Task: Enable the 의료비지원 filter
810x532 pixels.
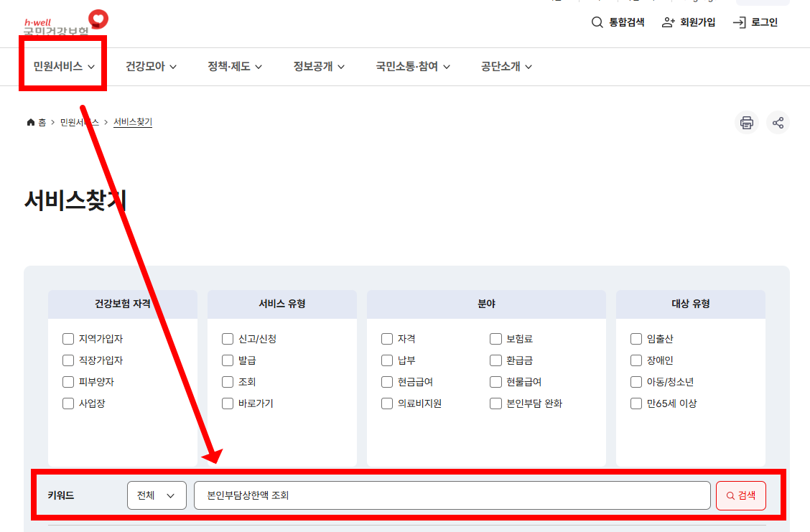Action: coord(386,403)
